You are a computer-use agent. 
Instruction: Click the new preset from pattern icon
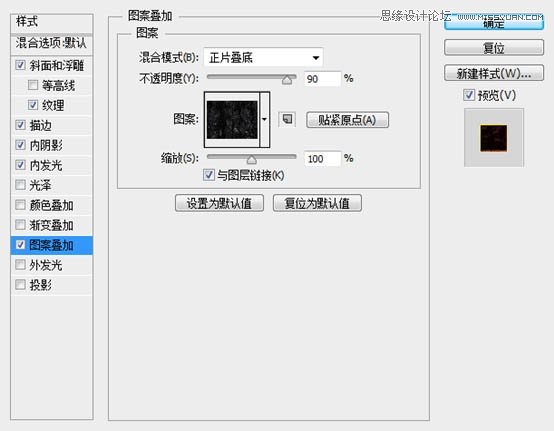(287, 119)
